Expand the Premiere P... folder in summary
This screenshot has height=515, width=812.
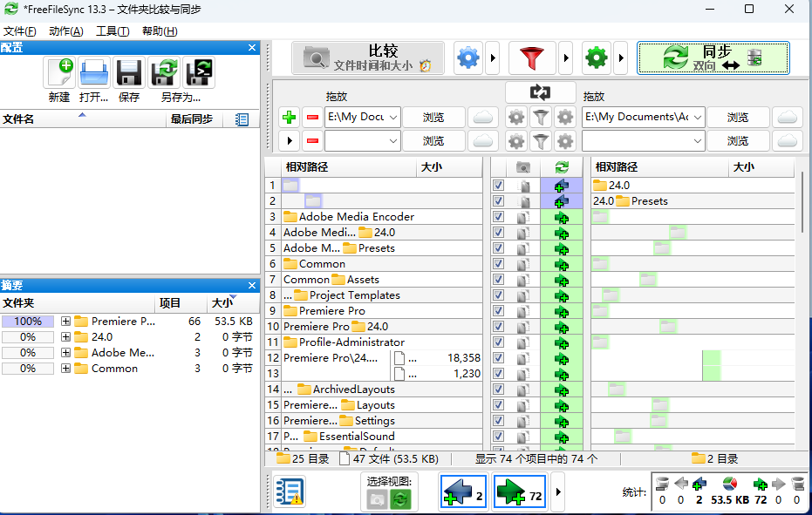pos(65,322)
